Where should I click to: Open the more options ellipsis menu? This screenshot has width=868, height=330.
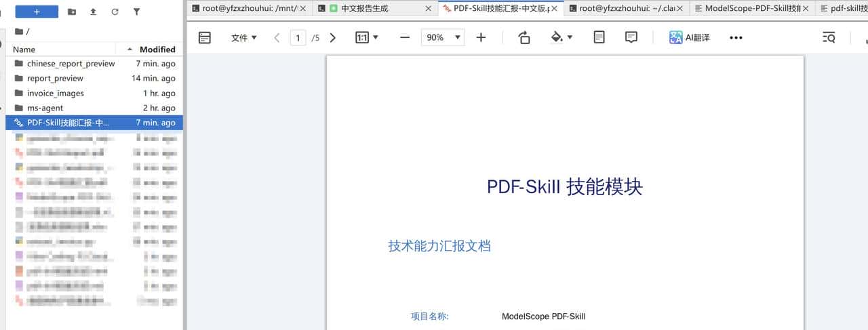pos(736,38)
